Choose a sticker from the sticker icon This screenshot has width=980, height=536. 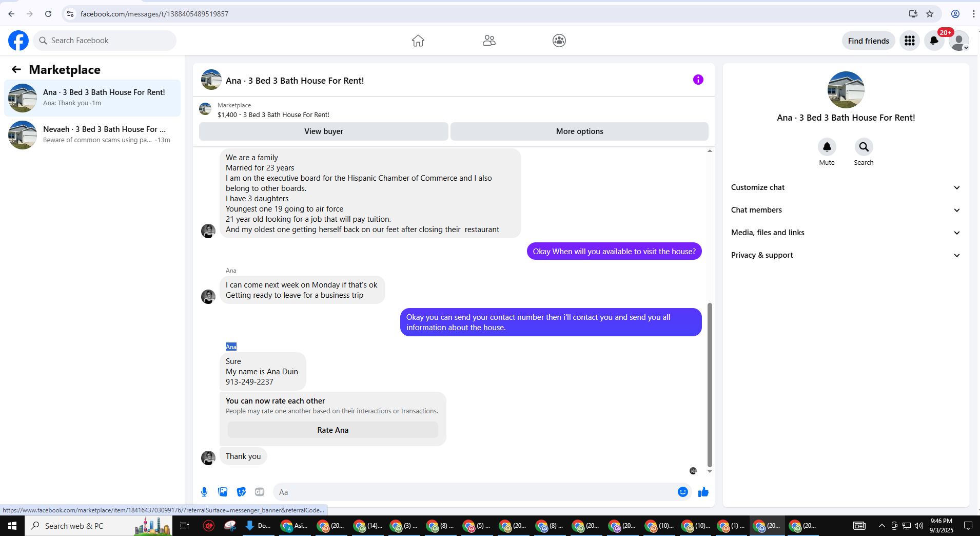241,492
